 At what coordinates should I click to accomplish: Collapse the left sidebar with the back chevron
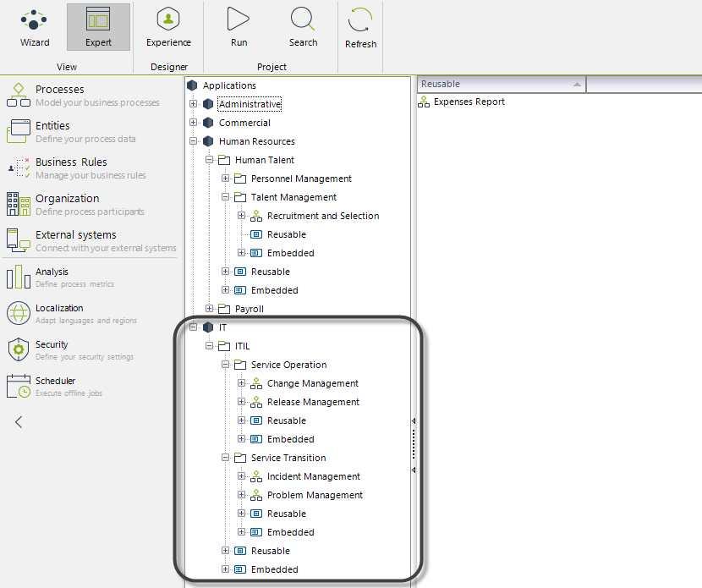coord(19,422)
